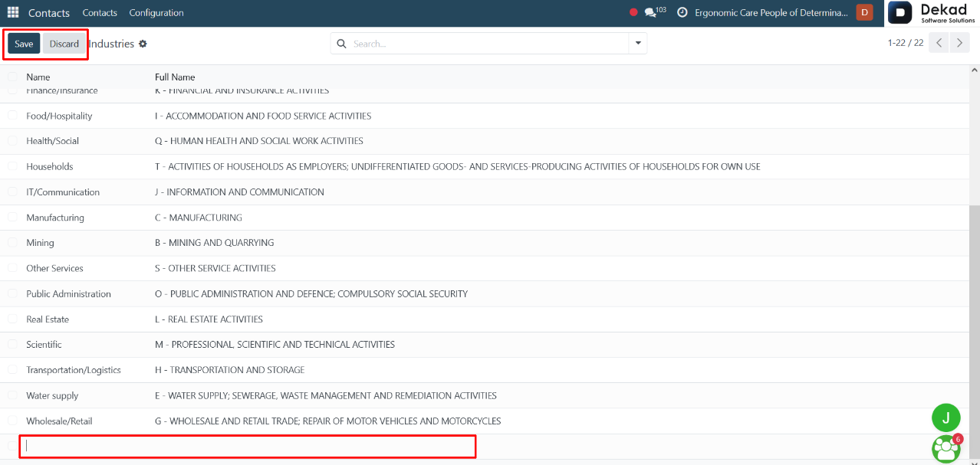The height and width of the screenshot is (465, 980).
Task: Expand the search options dropdown arrow
Action: tap(638, 44)
